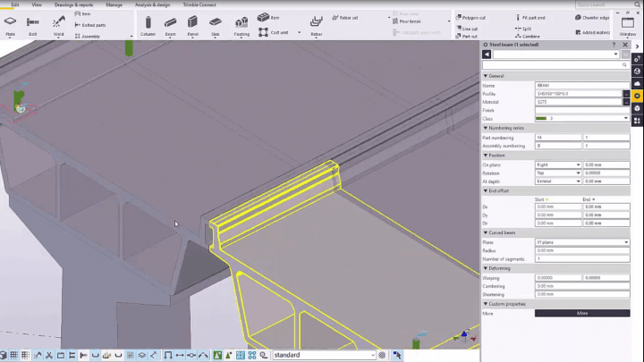This screenshot has height=362, width=644.
Task: Select the Bolt tool
Action: point(32,26)
